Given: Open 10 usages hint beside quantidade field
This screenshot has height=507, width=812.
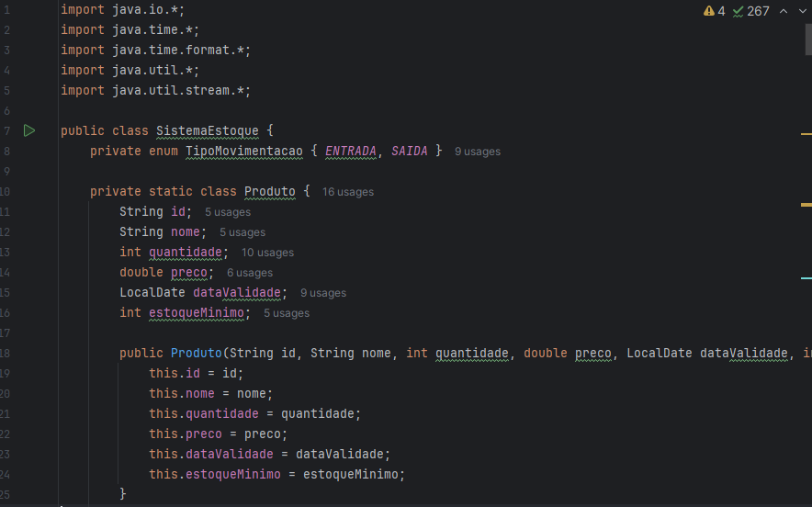Looking at the screenshot, I should click(x=267, y=253).
